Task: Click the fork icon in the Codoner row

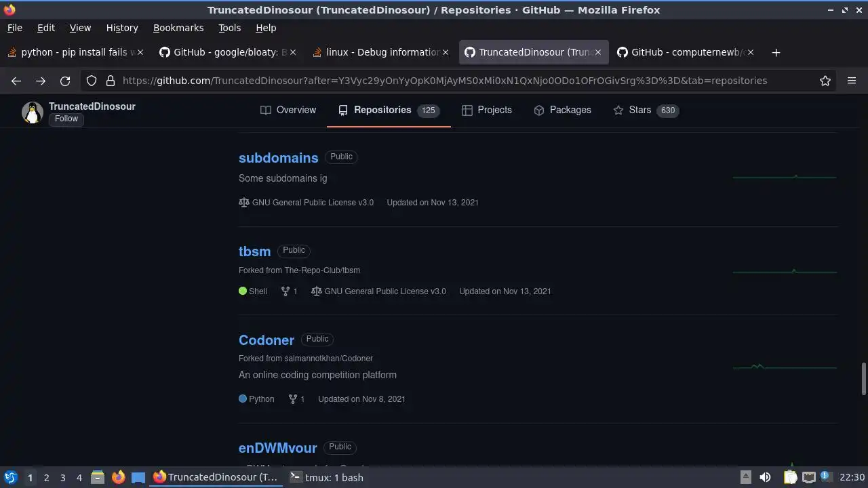Action: (x=293, y=399)
